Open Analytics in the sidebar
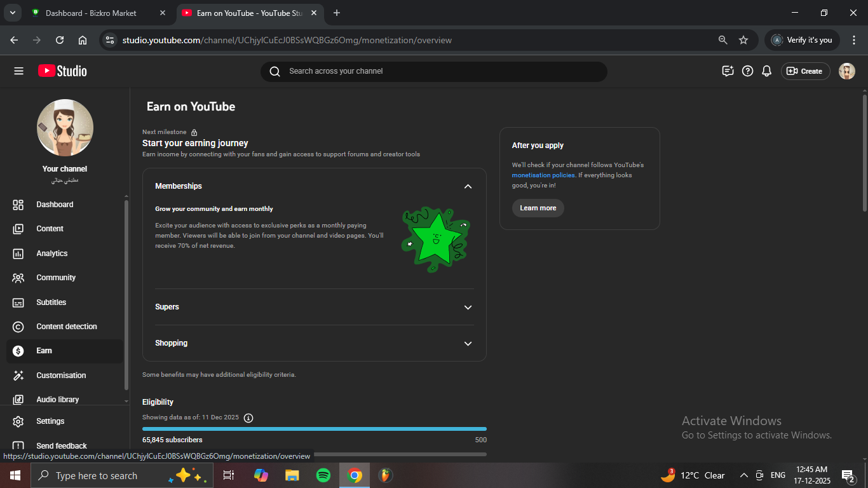The height and width of the screenshot is (488, 868). (x=52, y=254)
